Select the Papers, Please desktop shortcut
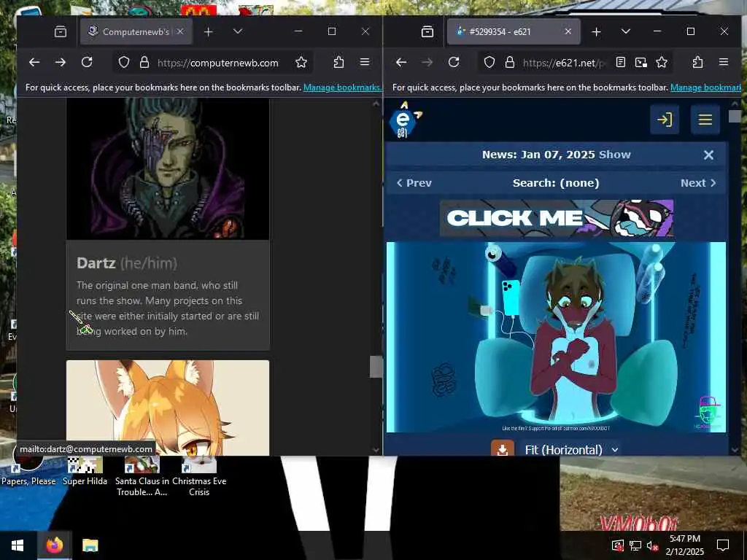747x560 pixels. click(x=28, y=472)
